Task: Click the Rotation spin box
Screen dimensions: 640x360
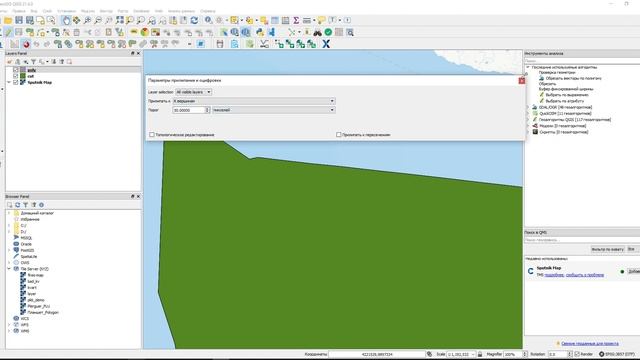Action: [560, 354]
